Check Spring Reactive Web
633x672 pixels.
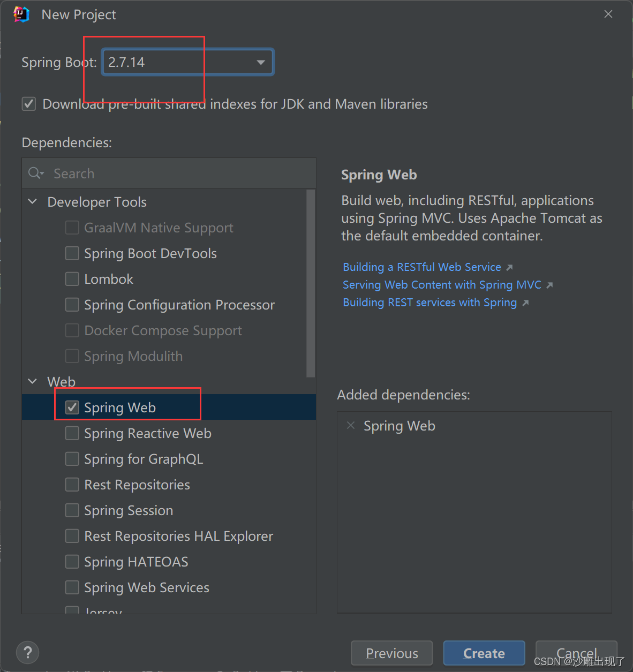[x=72, y=433]
